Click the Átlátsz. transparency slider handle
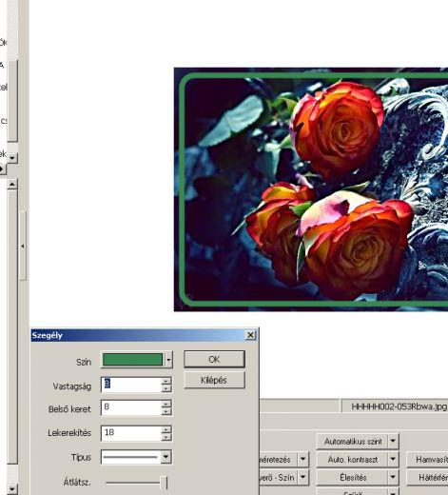Viewport: 448px width, 495px height. [x=164, y=483]
